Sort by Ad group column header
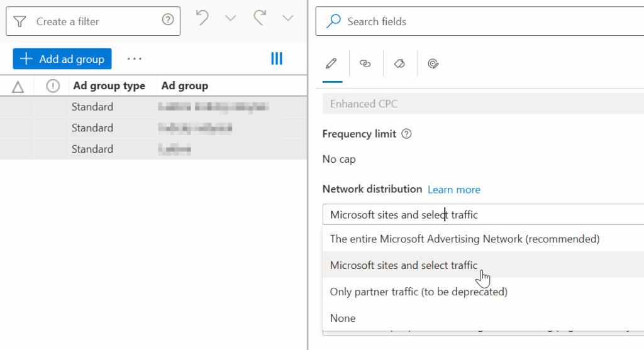This screenshot has height=350, width=644. (x=185, y=85)
